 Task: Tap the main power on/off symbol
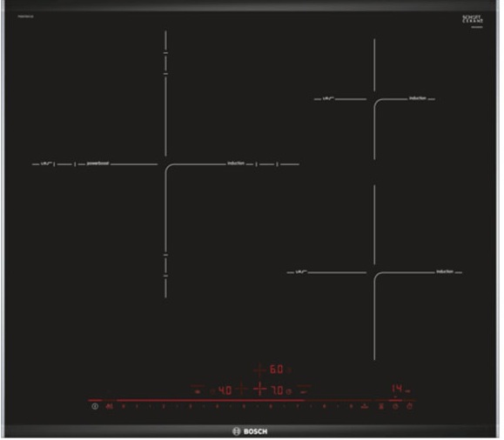(x=95, y=406)
